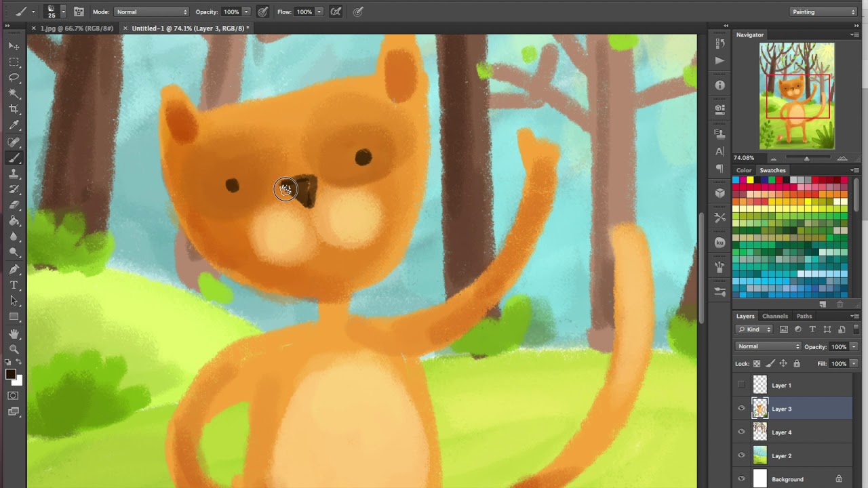Open the Paragraph panel icon
This screenshot has width=868, height=488.
[719, 168]
